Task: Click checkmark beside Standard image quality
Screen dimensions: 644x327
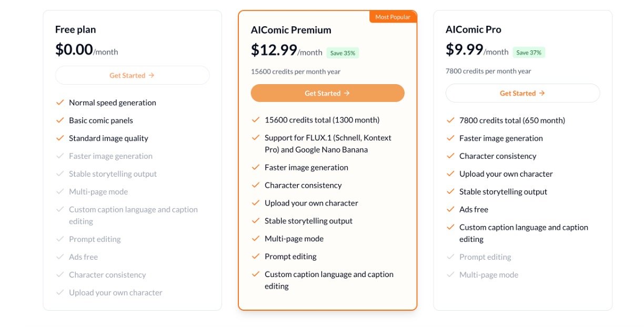Action: (60, 138)
